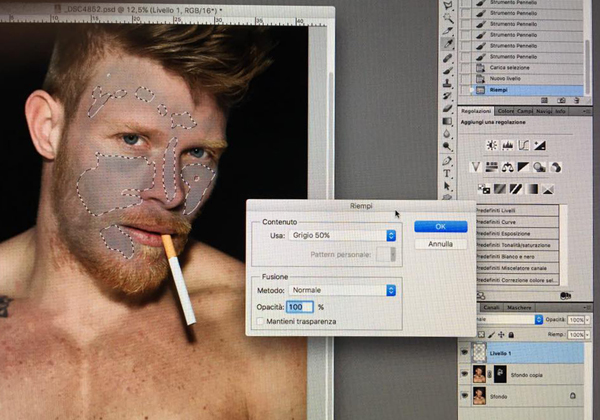Check the Mantieni trasparenza checkbox
This screenshot has height=420, width=600.
pos(260,321)
